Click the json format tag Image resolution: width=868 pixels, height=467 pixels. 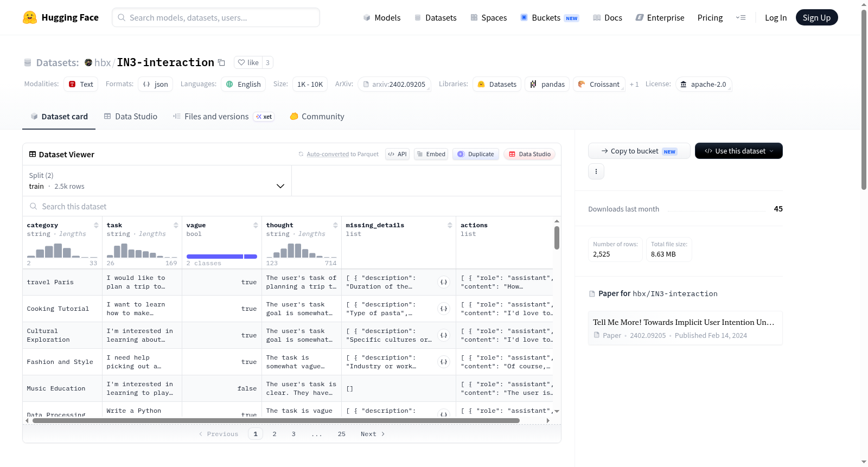click(156, 84)
